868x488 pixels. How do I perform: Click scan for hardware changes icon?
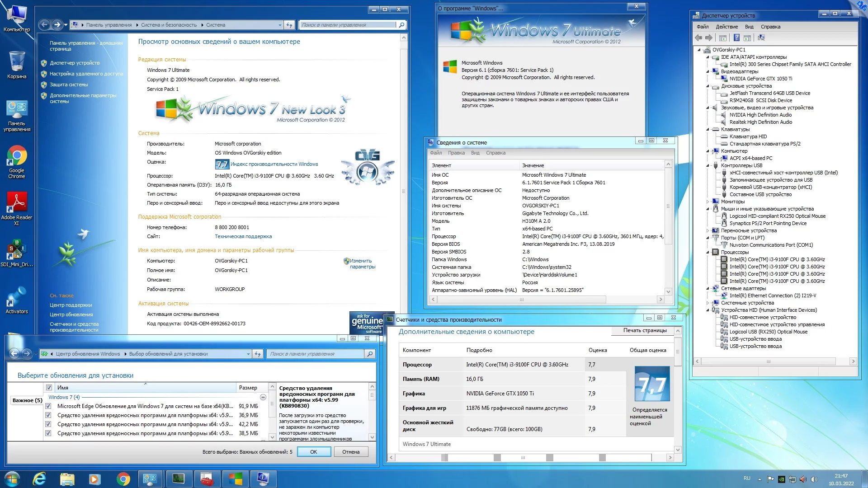tap(761, 38)
